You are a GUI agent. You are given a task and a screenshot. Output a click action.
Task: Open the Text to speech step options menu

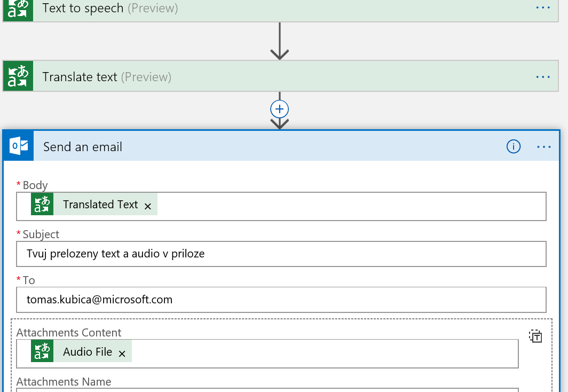(542, 7)
